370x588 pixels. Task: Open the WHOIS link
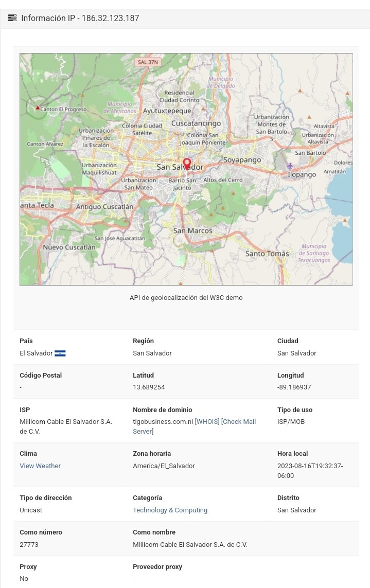[x=207, y=421]
